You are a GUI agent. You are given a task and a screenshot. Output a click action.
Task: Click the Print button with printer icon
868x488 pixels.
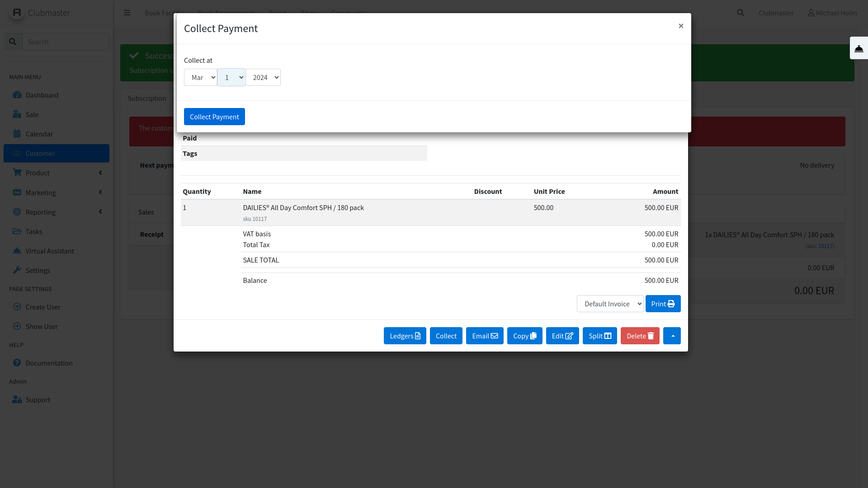pos(663,304)
